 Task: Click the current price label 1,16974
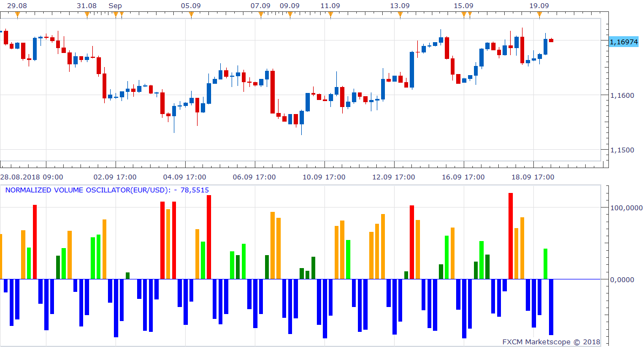(x=623, y=42)
